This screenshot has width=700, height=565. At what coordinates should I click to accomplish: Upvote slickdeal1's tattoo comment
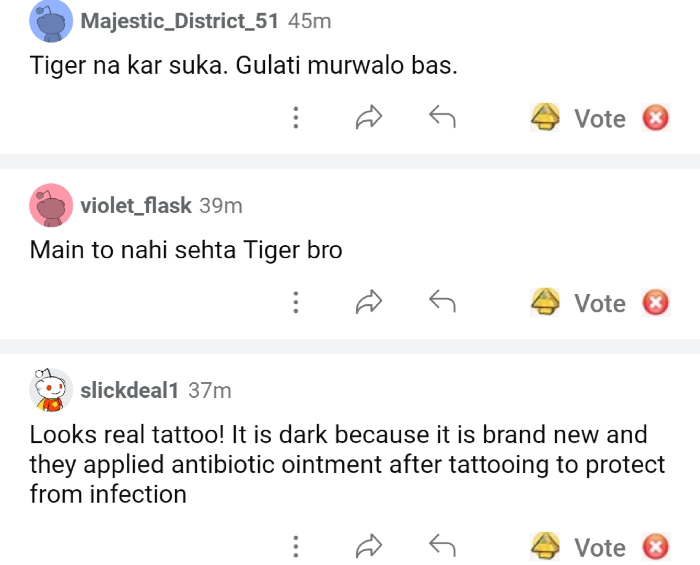(x=545, y=547)
